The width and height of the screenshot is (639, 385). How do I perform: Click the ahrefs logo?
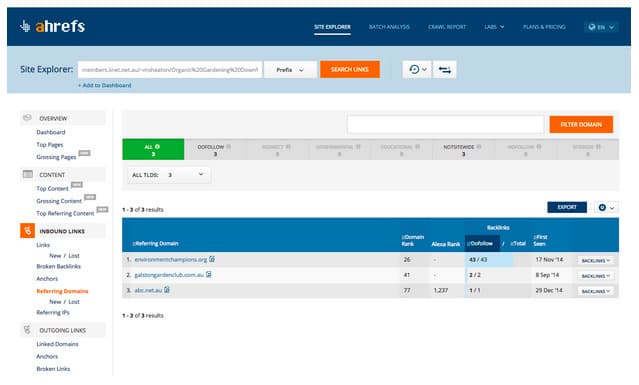coord(52,26)
